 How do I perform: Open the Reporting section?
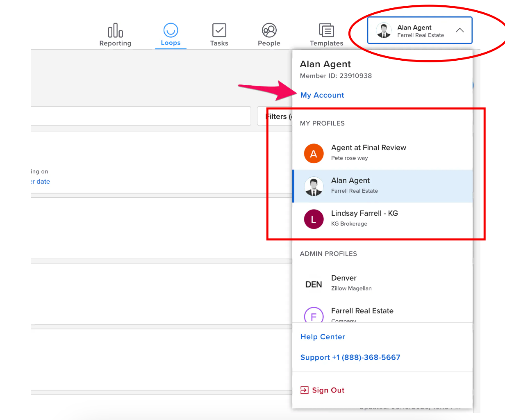pos(115,31)
